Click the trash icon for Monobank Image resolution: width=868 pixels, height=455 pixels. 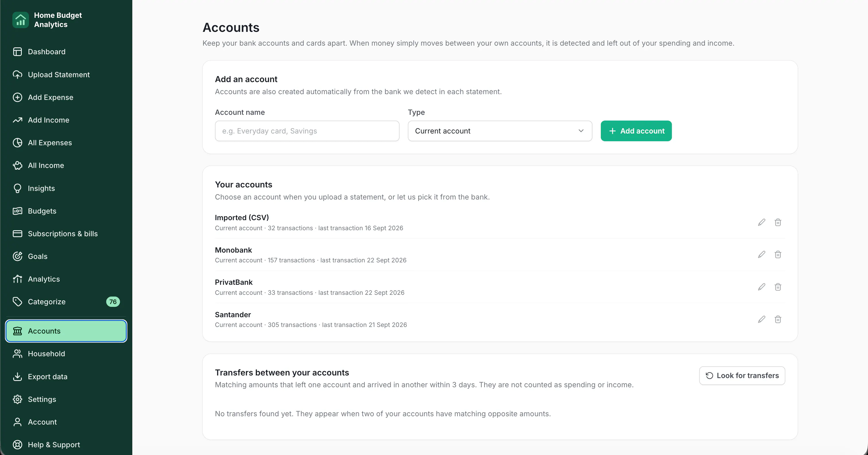(x=778, y=254)
